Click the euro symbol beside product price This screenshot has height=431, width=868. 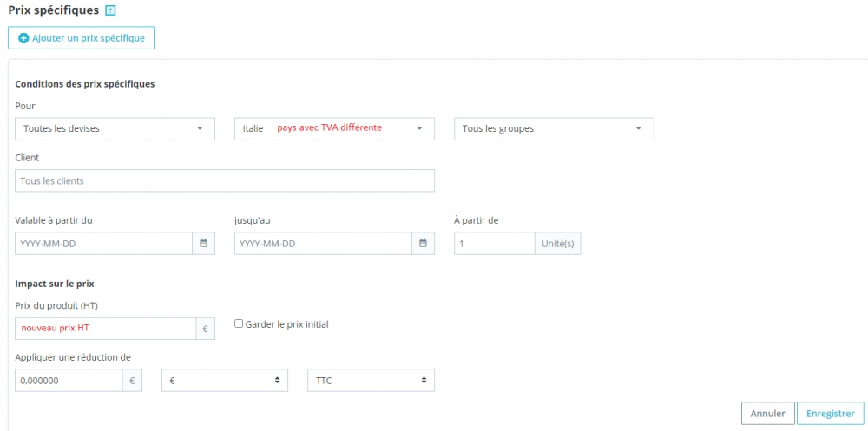[206, 329]
